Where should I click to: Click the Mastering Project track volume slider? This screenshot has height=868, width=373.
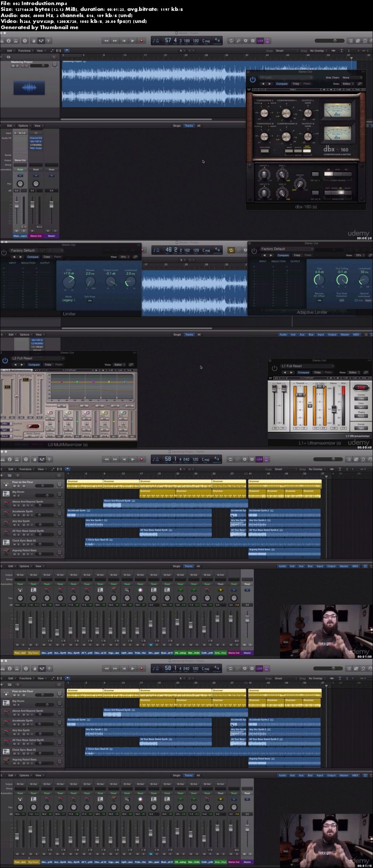tap(39, 66)
